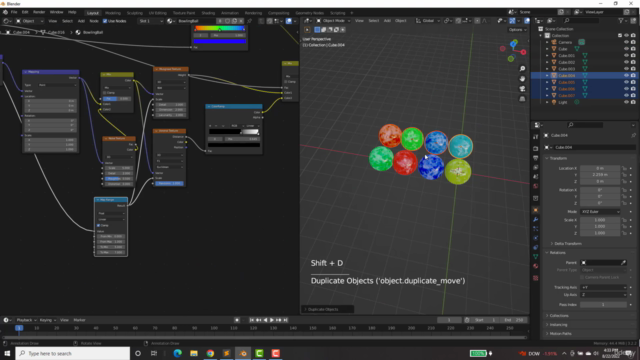Viewport: 640px width, 360px height.
Task: Toggle Light visibility eye in outliner
Action: [x=626, y=102]
